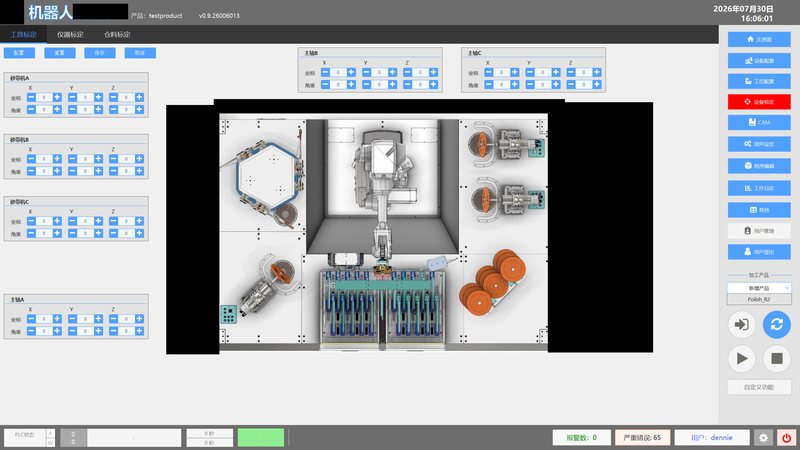Click the blue round refresh button
The width and height of the screenshot is (800, 450).
coord(777,324)
